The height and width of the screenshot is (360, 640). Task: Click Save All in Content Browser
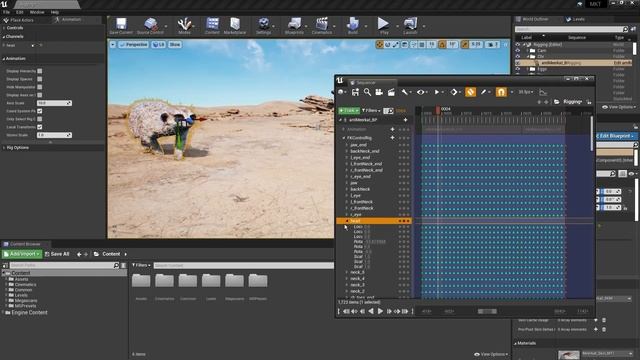pos(57,254)
